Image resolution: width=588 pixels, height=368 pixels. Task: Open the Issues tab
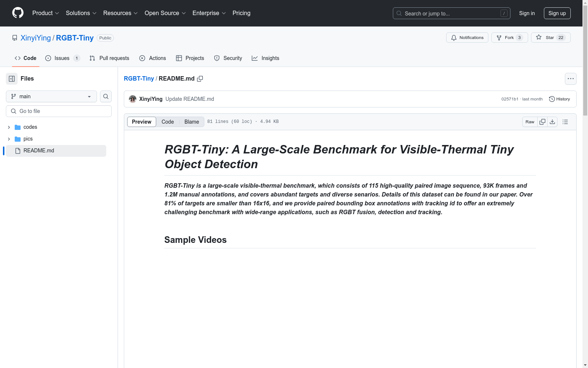[62, 58]
